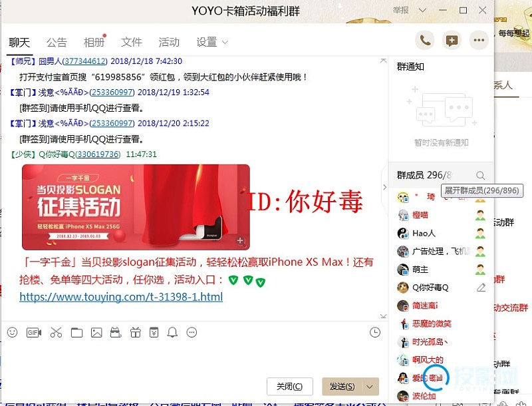Image resolution: width=532 pixels, height=406 pixels.
Task: Insert a picture into the chat
Action: point(96,333)
